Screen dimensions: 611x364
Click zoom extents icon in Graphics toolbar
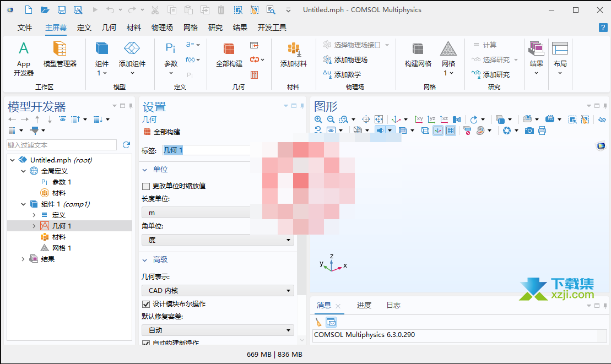379,119
